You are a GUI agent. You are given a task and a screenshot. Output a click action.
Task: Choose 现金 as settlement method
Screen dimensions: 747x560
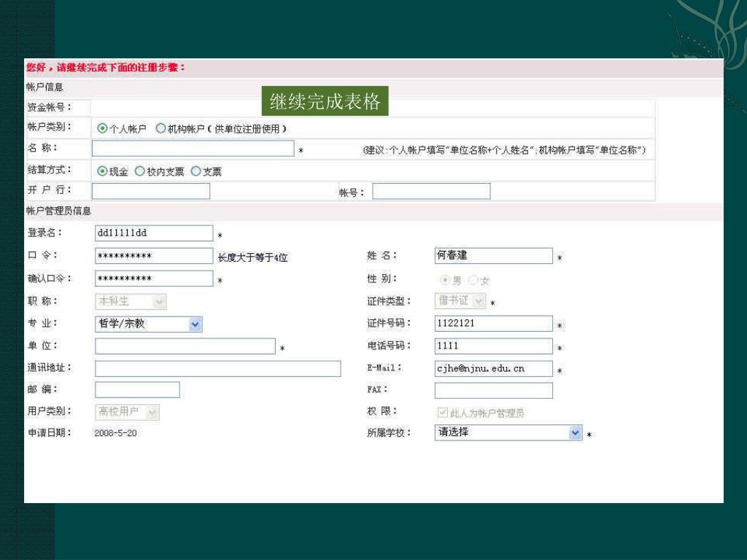102,171
